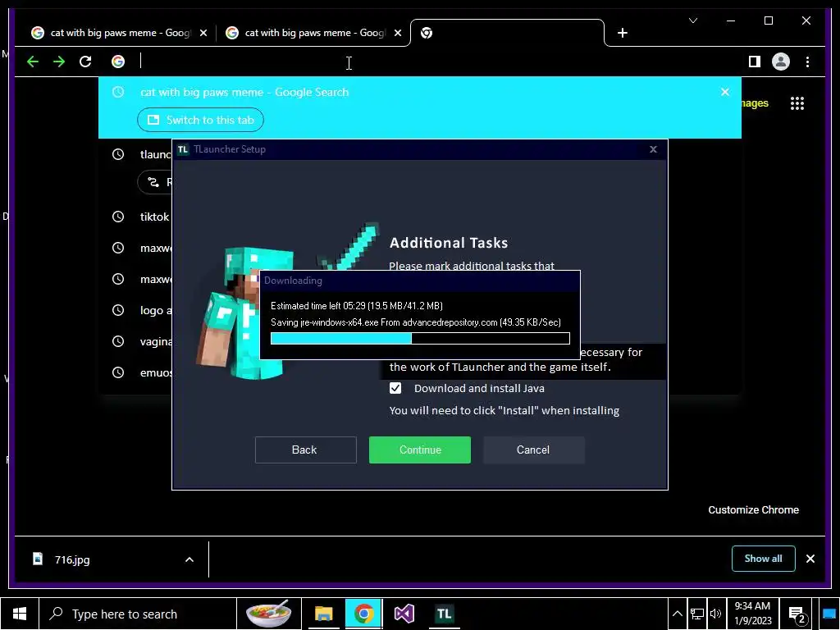The height and width of the screenshot is (630, 840).
Task: Click history clock icon beside emuos
Action: pos(118,372)
